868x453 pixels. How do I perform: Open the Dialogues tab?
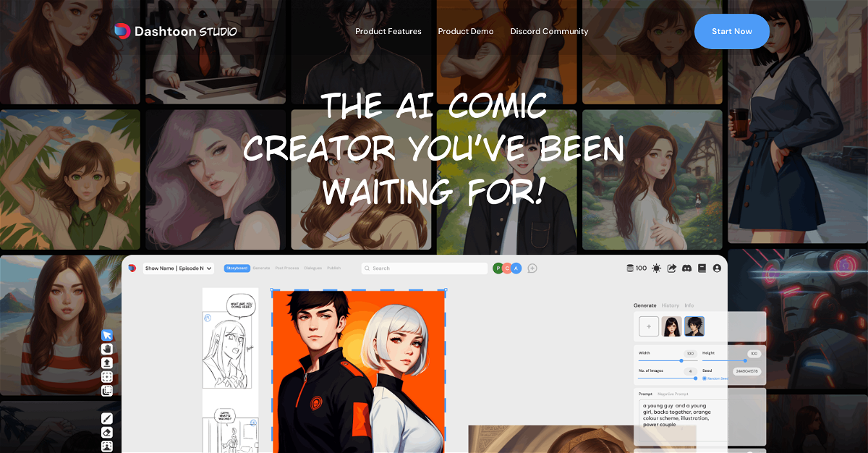(312, 268)
